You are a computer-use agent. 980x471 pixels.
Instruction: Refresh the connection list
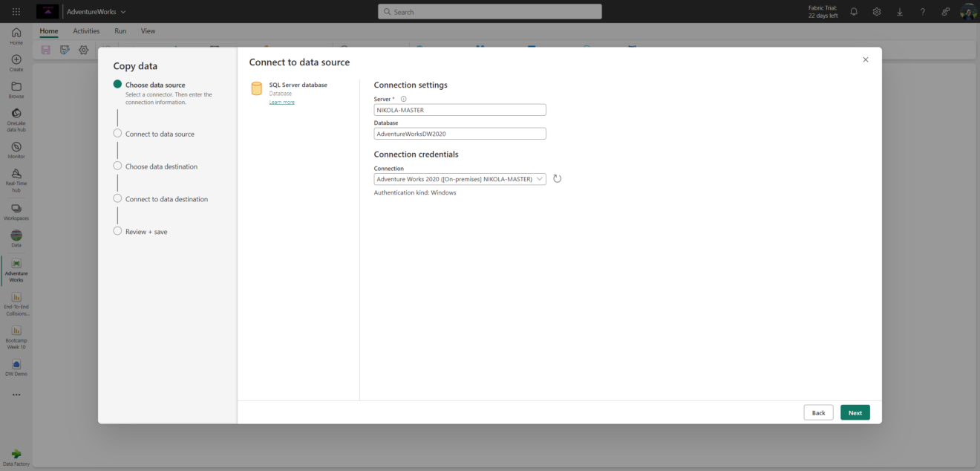tap(557, 178)
